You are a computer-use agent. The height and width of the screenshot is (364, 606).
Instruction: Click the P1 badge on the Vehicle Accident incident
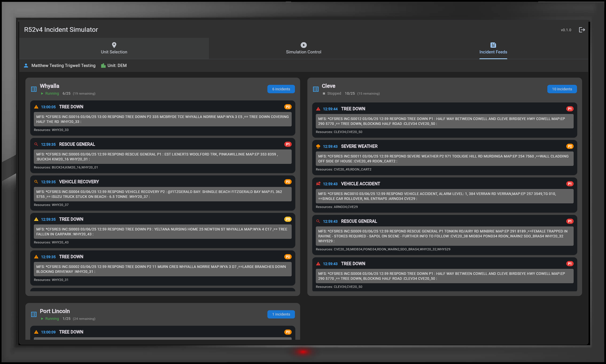pyautogui.click(x=570, y=184)
